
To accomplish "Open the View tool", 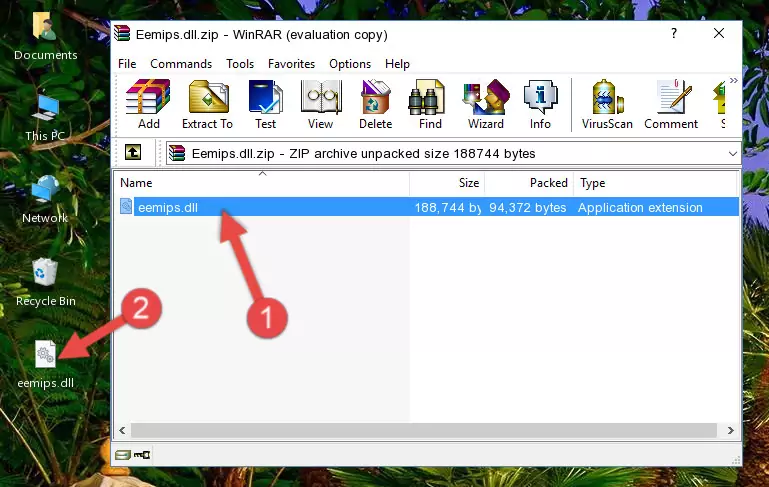I will (321, 104).
